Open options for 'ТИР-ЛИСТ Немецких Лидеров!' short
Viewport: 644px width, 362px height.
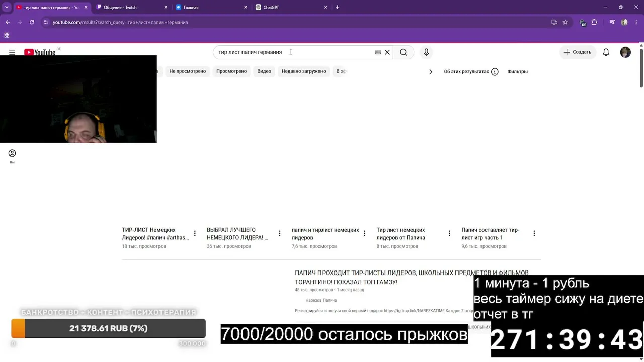tap(195, 233)
